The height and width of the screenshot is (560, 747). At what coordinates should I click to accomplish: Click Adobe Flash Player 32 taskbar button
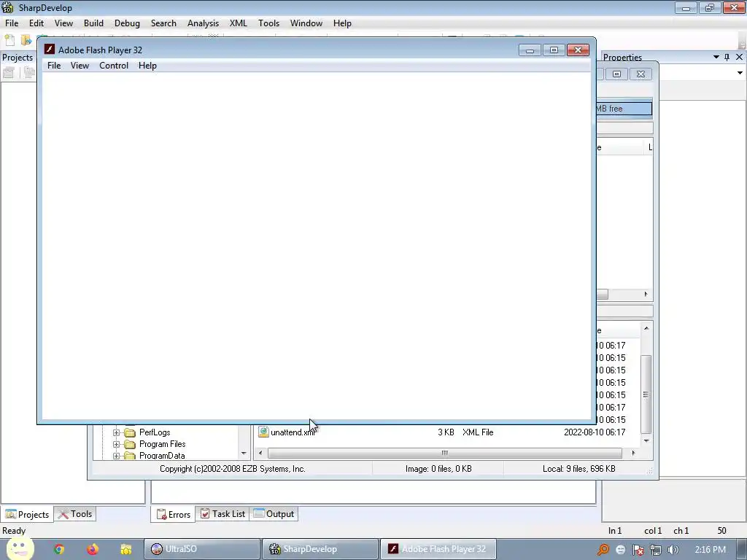pyautogui.click(x=438, y=550)
